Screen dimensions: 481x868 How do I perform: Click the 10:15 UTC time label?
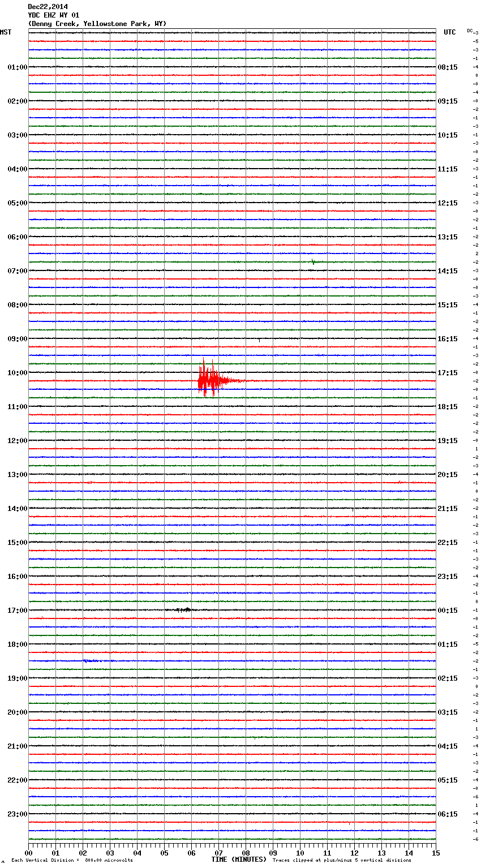coord(448,135)
